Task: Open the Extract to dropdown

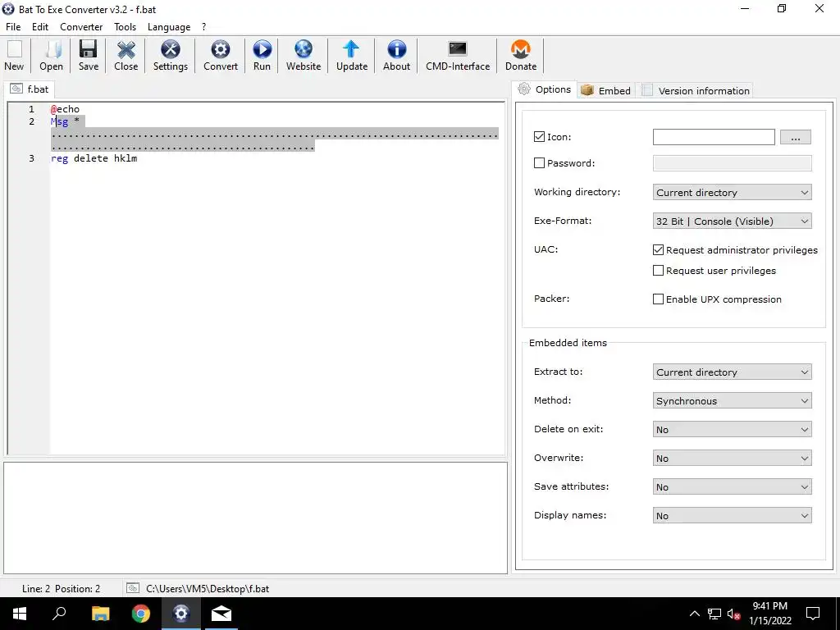Action: [x=732, y=372]
